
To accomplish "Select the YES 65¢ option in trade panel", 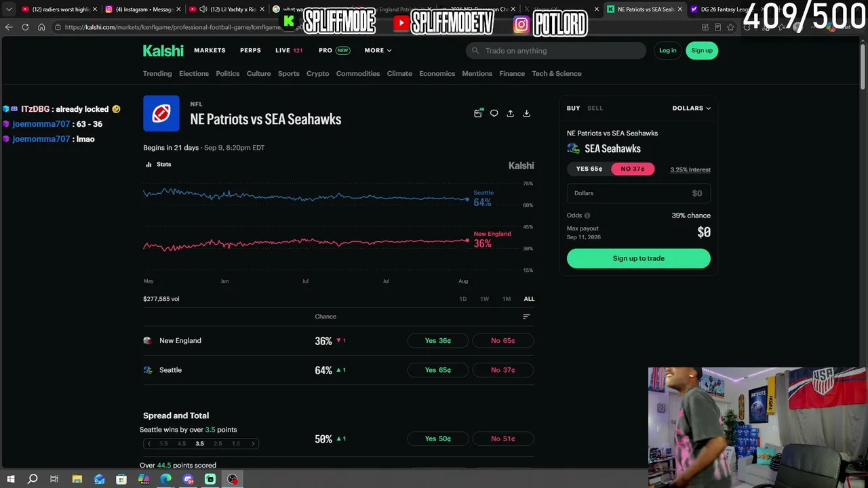I will (589, 169).
